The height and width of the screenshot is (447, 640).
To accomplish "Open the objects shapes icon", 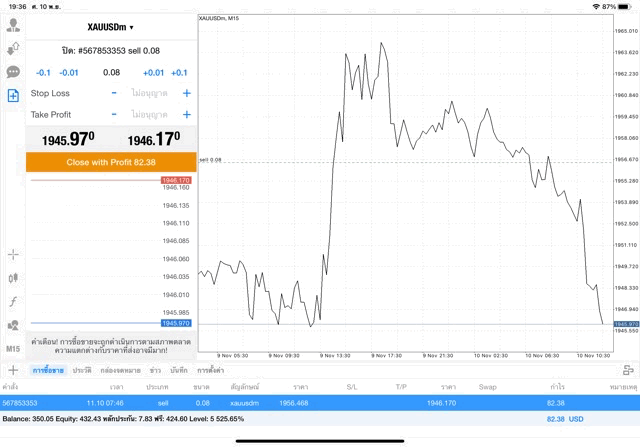I will (13, 325).
